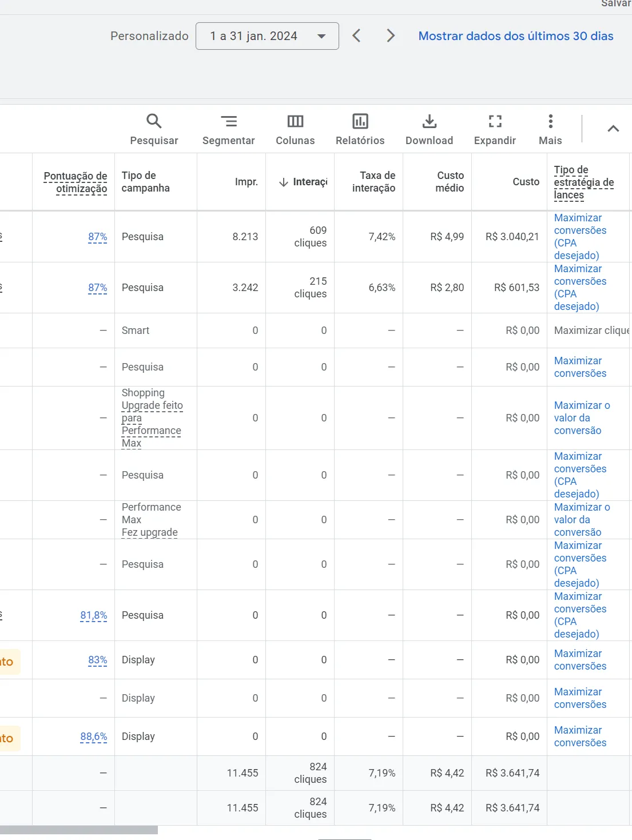This screenshot has width=632, height=840.
Task: Click the Download arrow icon
Action: point(429,121)
